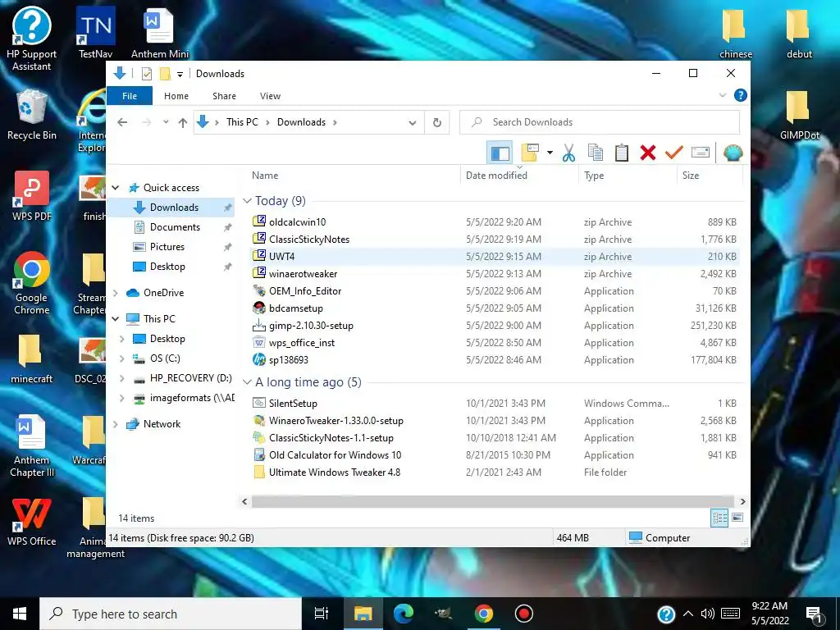Image resolution: width=840 pixels, height=630 pixels.
Task: Open the GIMPDot desktop folder
Action: 799,115
